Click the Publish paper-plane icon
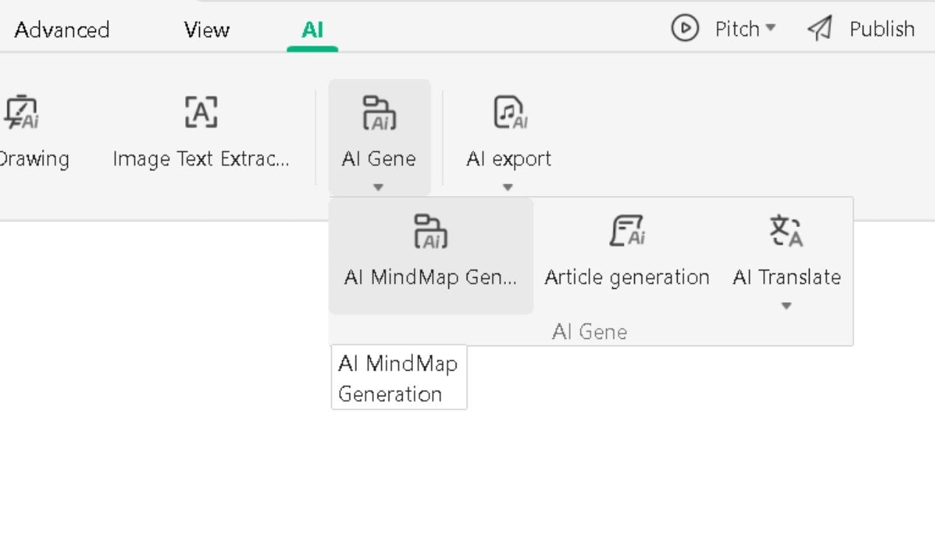 (820, 29)
